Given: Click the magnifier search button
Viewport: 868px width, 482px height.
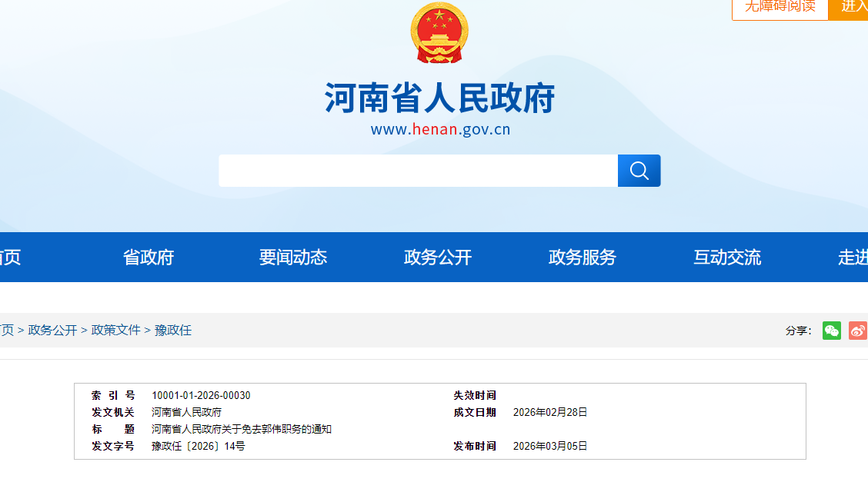Looking at the screenshot, I should 639,171.
